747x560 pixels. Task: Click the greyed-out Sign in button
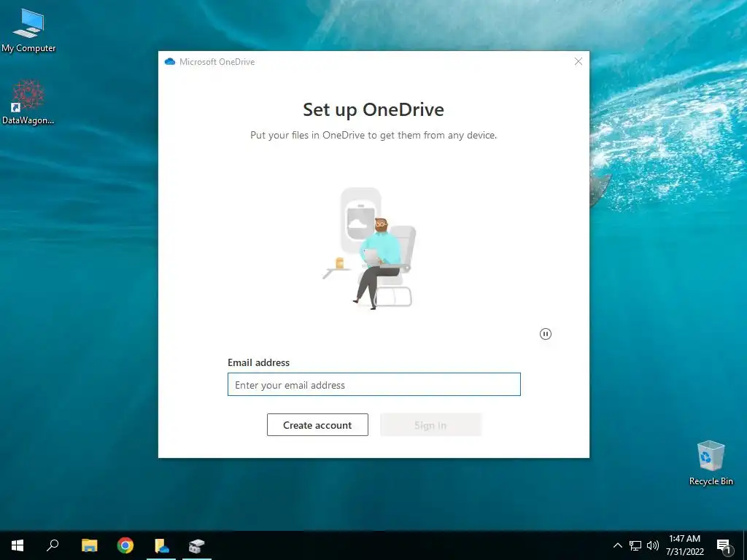[x=430, y=425]
